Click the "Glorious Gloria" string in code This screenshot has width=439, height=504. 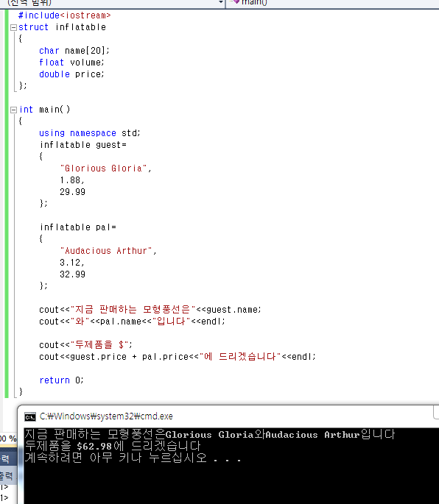pyautogui.click(x=105, y=168)
